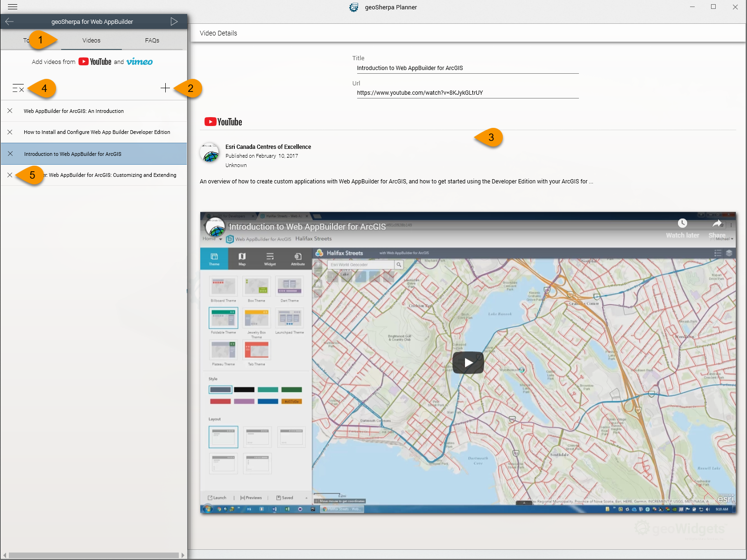Click YouTube logo in Video Details

(223, 122)
